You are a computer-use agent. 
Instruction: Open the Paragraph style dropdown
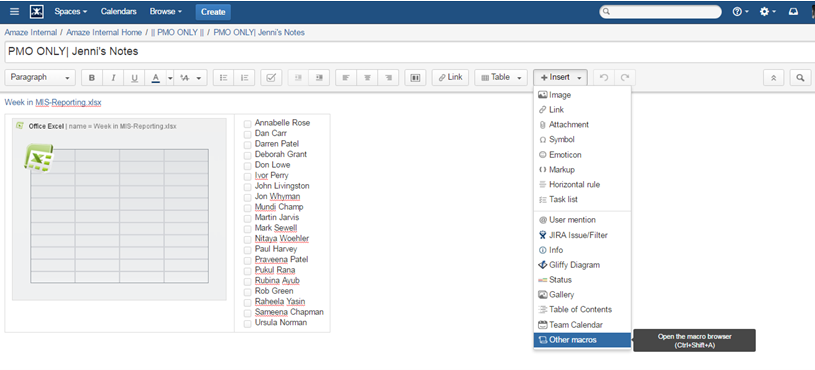41,78
